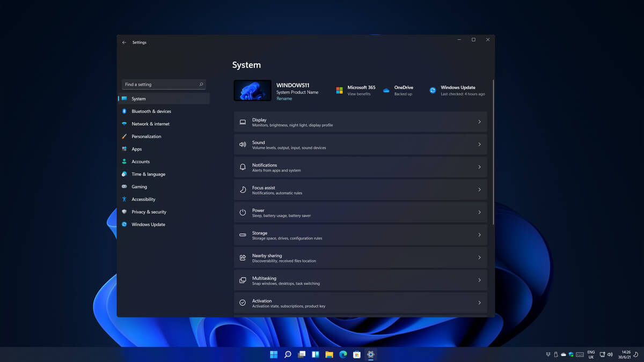The height and width of the screenshot is (362, 644).
Task: Click the Find a setting search box
Action: coord(164,84)
